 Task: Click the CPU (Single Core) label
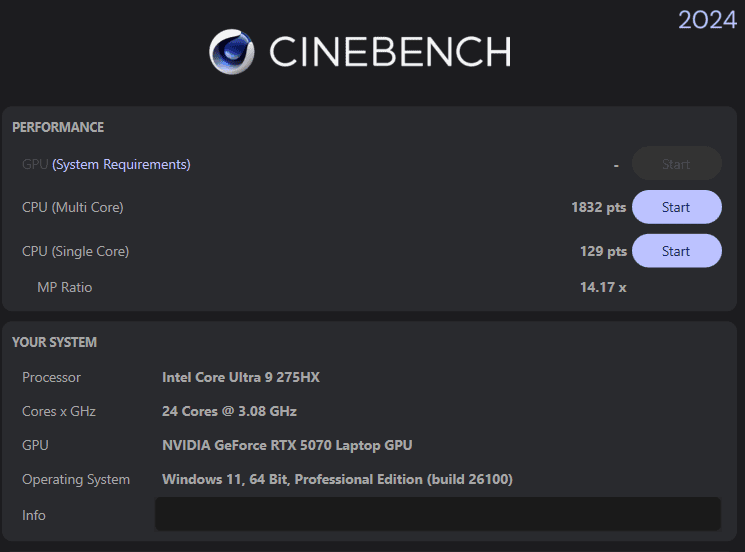click(x=76, y=251)
